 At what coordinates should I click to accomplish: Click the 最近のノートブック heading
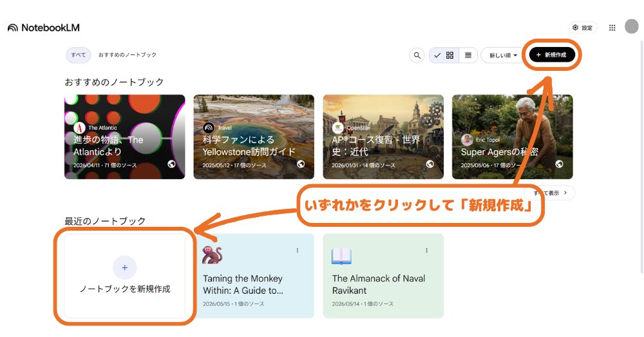coord(105,221)
